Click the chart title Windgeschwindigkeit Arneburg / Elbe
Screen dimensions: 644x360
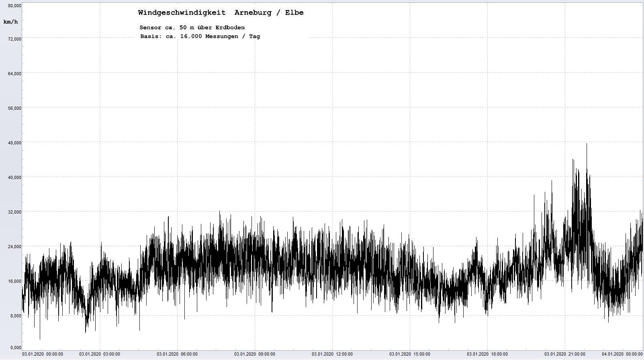[221, 12]
